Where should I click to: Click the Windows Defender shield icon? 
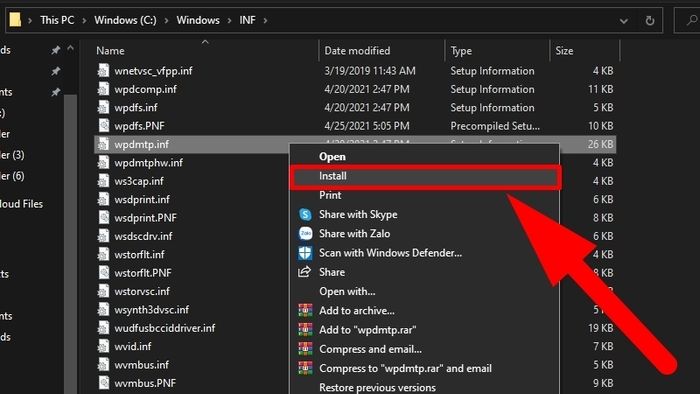[305, 253]
